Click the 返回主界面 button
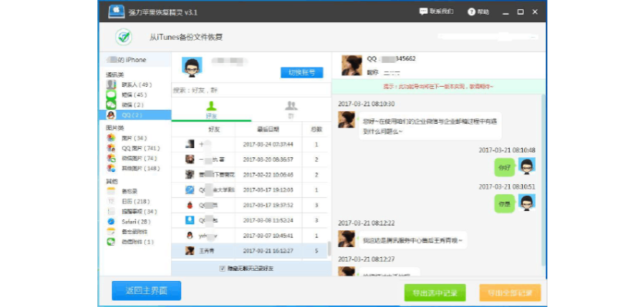644x307 pixels. (x=146, y=291)
